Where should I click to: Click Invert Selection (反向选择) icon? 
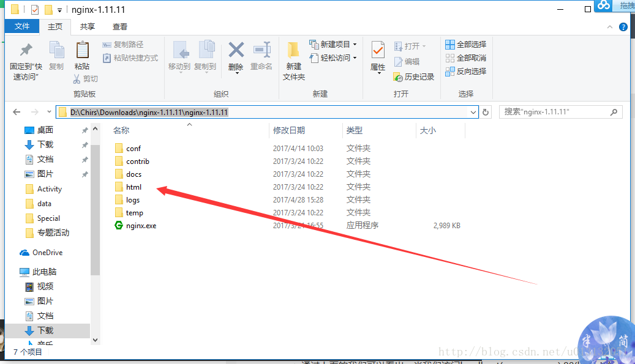(449, 72)
